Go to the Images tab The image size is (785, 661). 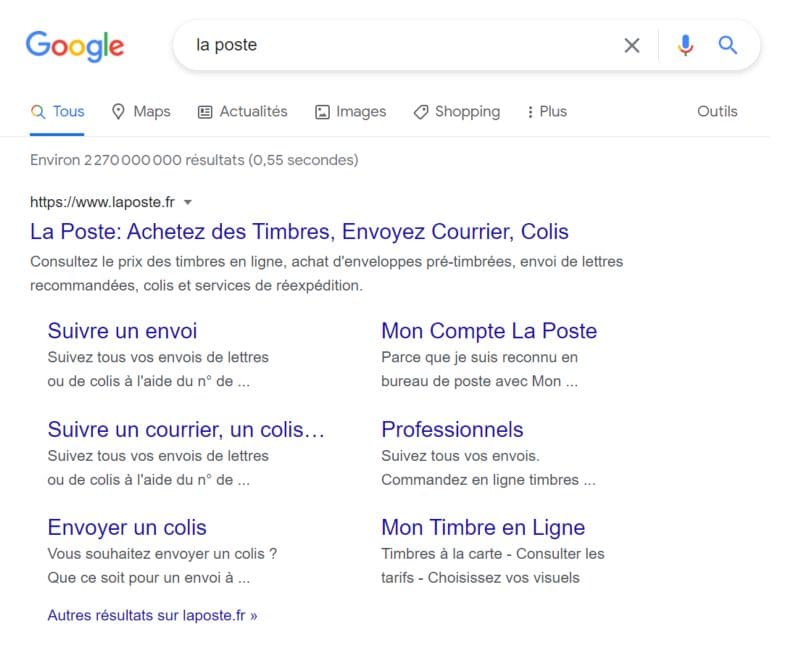tap(350, 111)
